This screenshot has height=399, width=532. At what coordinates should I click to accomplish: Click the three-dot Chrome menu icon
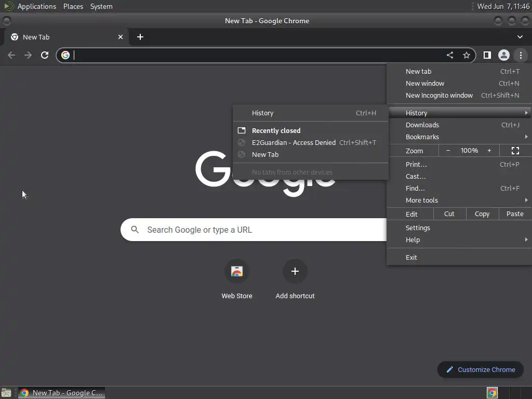pos(521,55)
